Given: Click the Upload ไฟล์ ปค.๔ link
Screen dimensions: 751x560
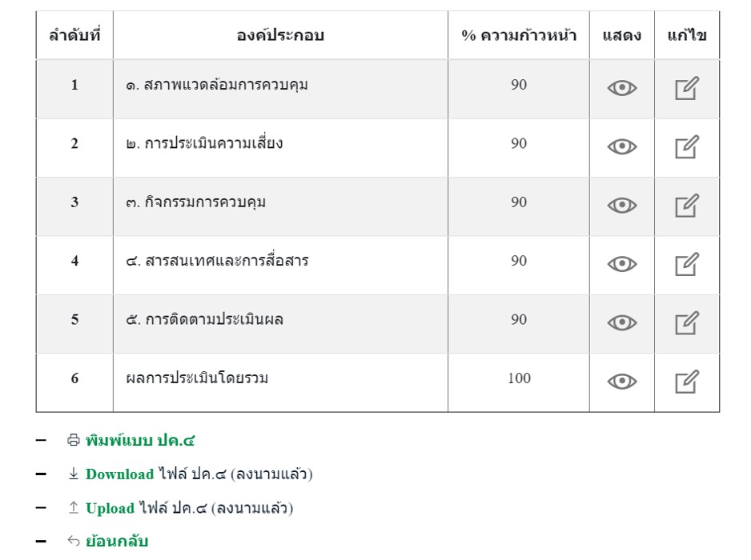Looking at the screenshot, I should coord(110,508).
